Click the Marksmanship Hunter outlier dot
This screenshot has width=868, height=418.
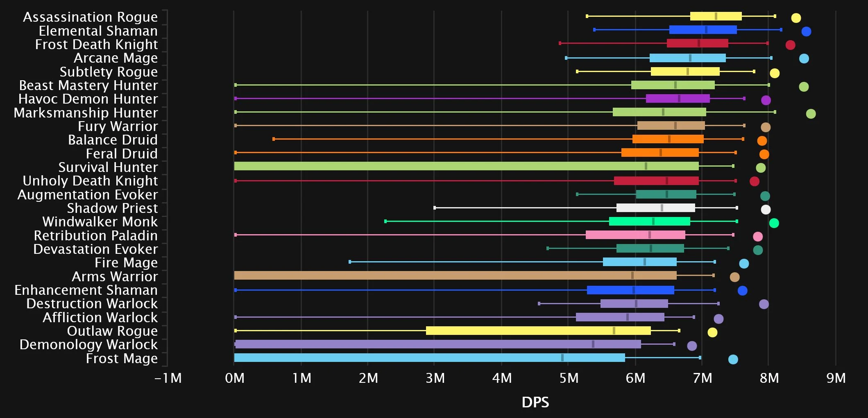810,114
